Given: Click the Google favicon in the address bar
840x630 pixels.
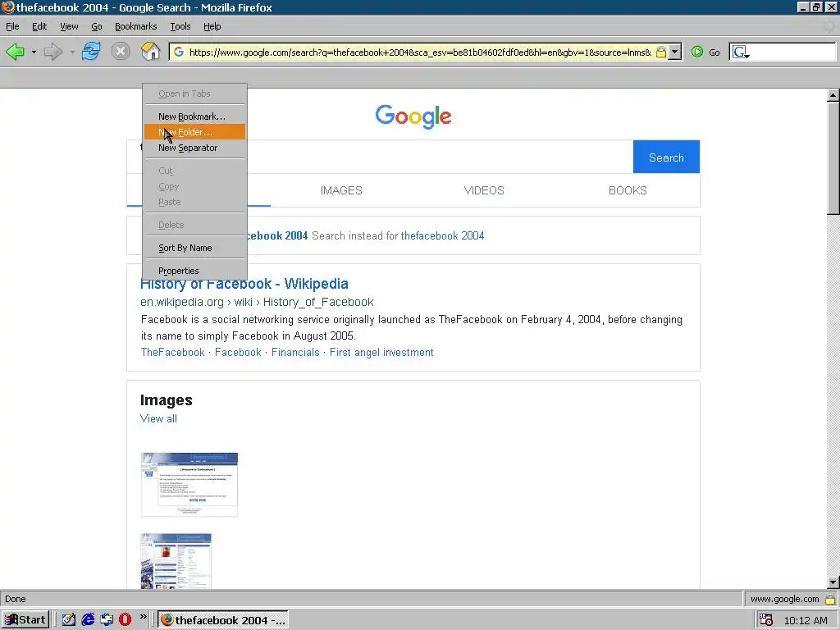Looking at the screenshot, I should click(179, 52).
